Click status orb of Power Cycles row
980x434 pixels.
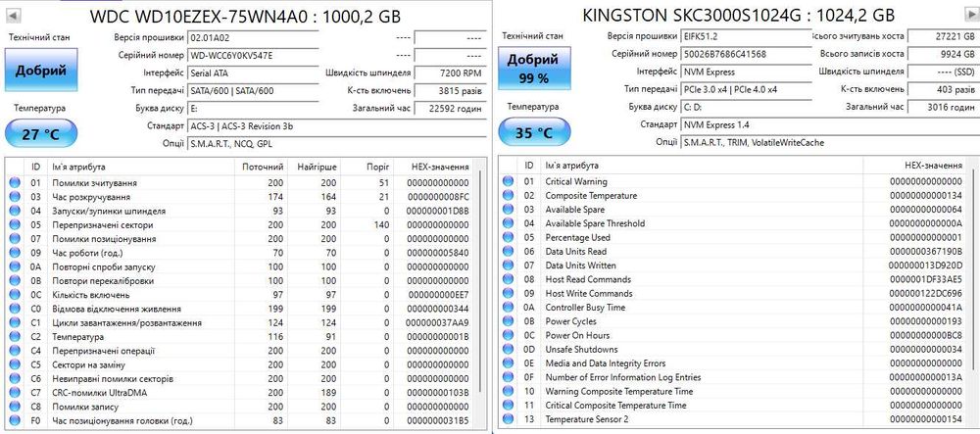(508, 321)
